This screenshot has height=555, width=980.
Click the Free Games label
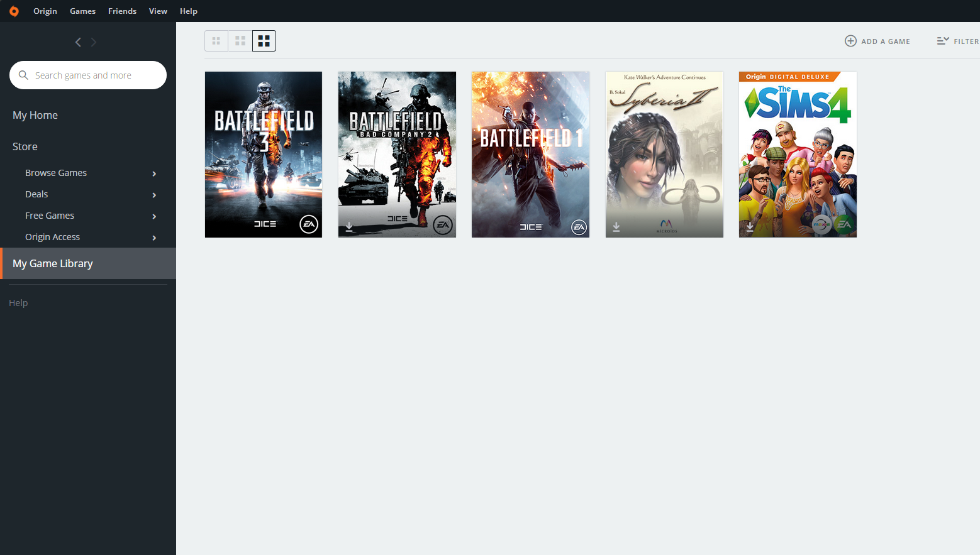tap(50, 216)
